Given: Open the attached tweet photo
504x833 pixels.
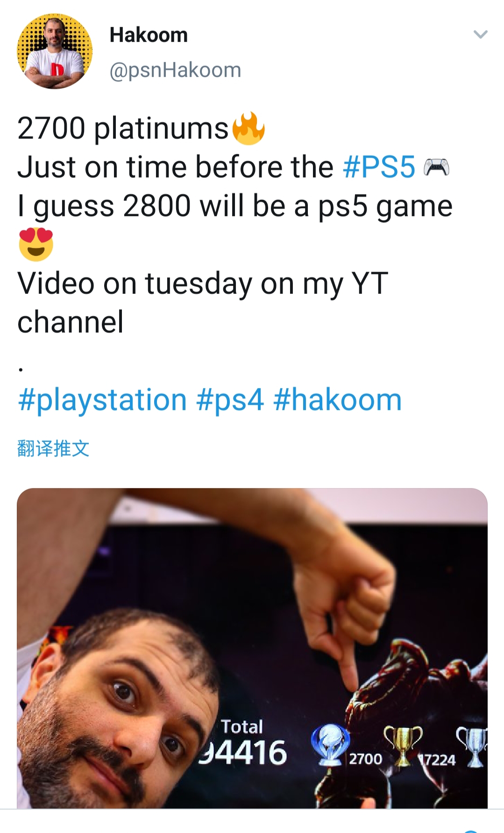Looking at the screenshot, I should (x=252, y=648).
